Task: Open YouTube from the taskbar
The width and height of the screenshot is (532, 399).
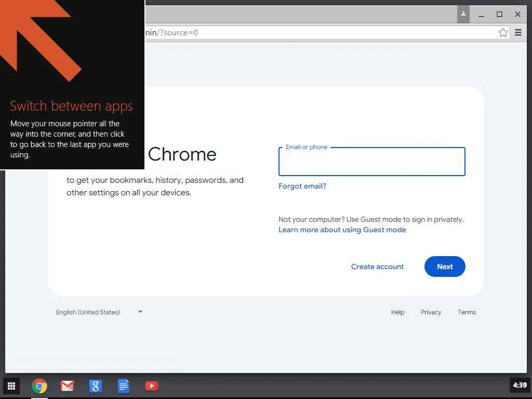Action: (152, 386)
